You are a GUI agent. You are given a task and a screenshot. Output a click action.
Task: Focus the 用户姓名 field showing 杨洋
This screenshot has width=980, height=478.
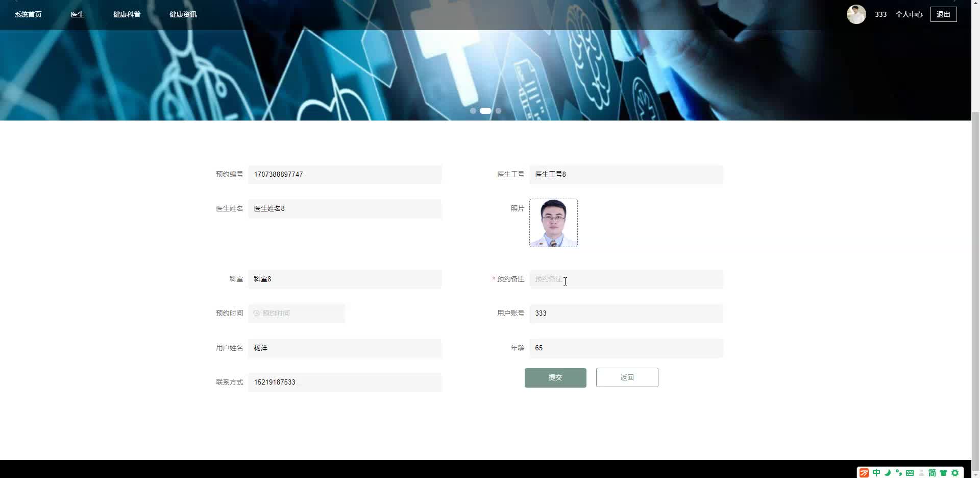tap(345, 348)
